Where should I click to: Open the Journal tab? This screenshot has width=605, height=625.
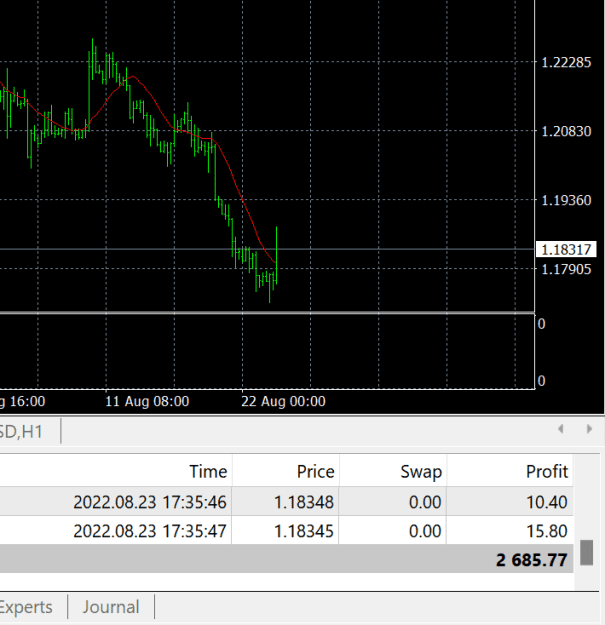111,607
